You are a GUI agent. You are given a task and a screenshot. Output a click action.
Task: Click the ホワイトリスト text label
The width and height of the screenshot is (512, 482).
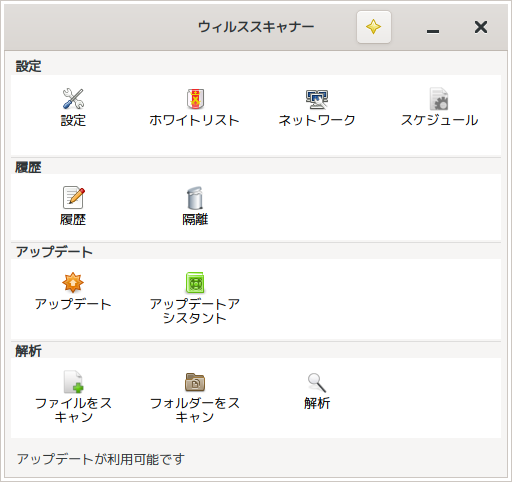click(x=195, y=120)
